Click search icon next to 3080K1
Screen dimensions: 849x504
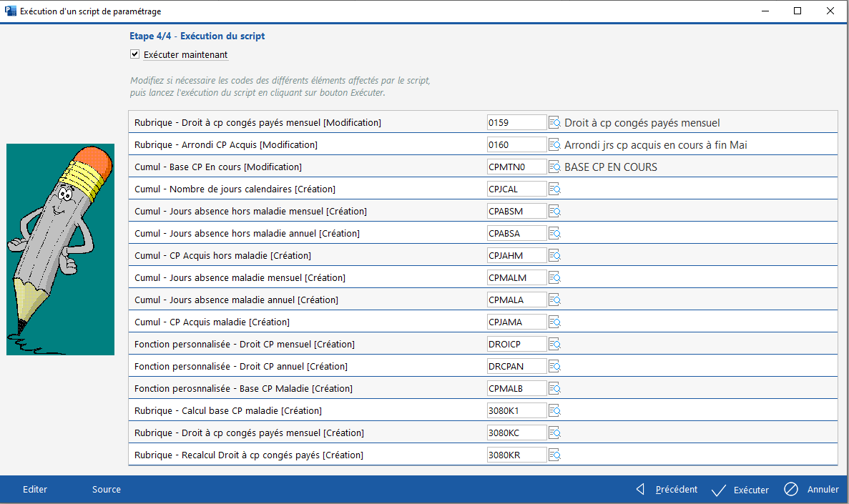coord(554,411)
